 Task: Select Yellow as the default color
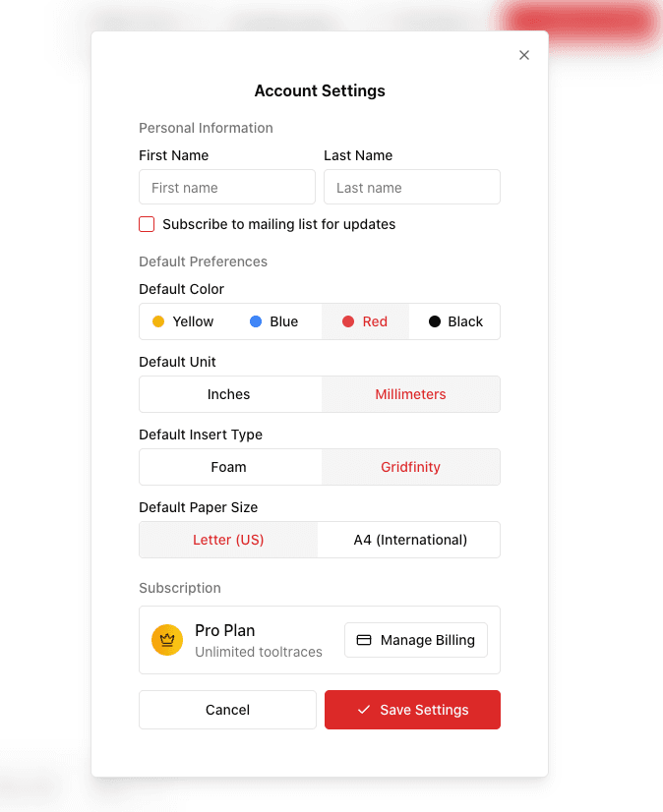tap(182, 321)
